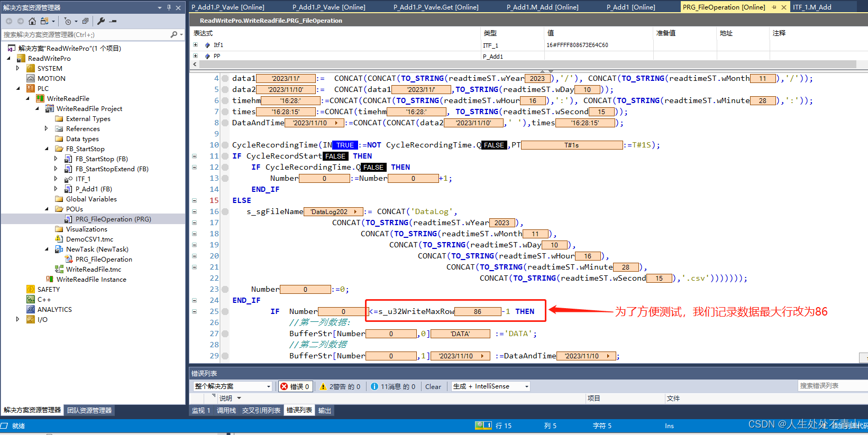Toggle the warnings filter 2警告 的 0
The height and width of the screenshot is (435, 868).
[340, 386]
